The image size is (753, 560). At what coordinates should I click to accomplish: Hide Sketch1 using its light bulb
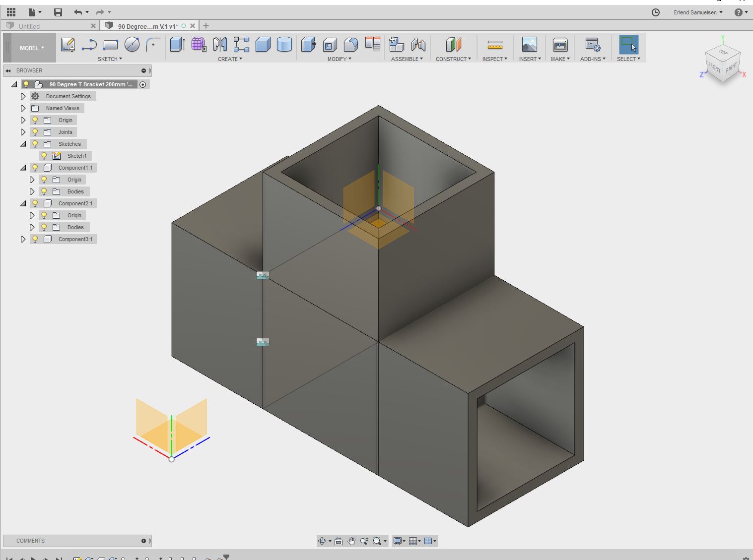pos(44,156)
